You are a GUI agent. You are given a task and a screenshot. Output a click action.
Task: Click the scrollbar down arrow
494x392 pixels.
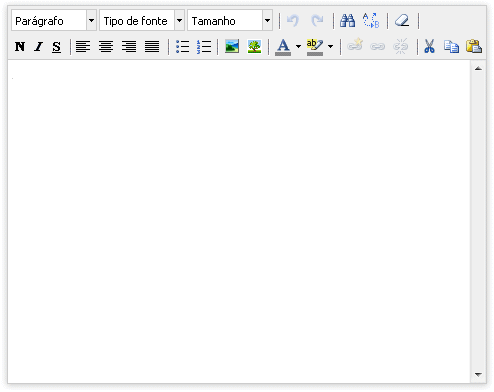(x=478, y=375)
